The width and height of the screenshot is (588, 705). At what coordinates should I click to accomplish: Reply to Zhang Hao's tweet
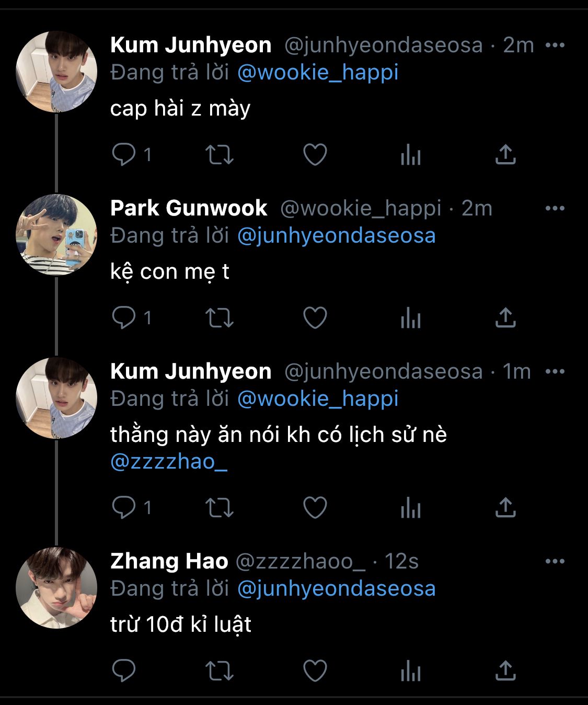tap(124, 671)
